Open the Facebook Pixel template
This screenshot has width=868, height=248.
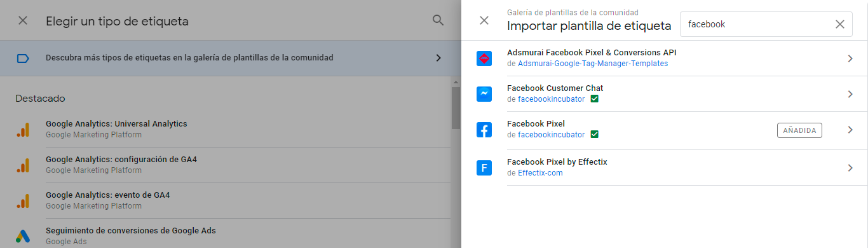pos(536,123)
